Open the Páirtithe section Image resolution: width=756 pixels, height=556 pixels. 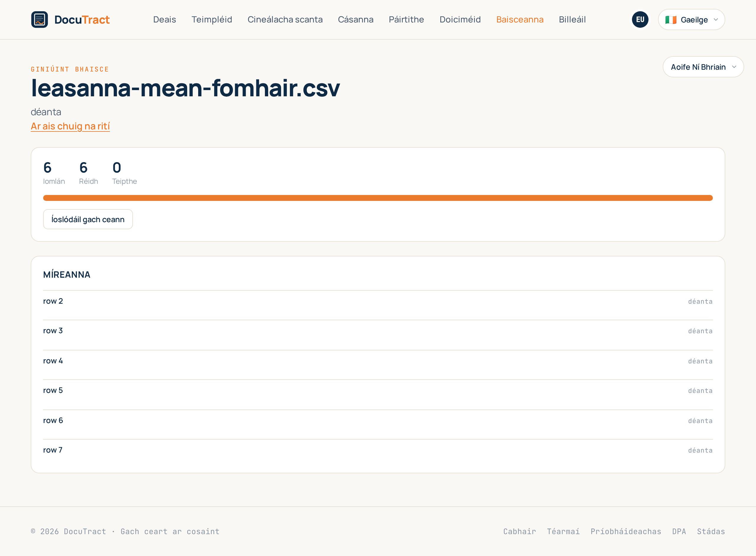point(406,19)
